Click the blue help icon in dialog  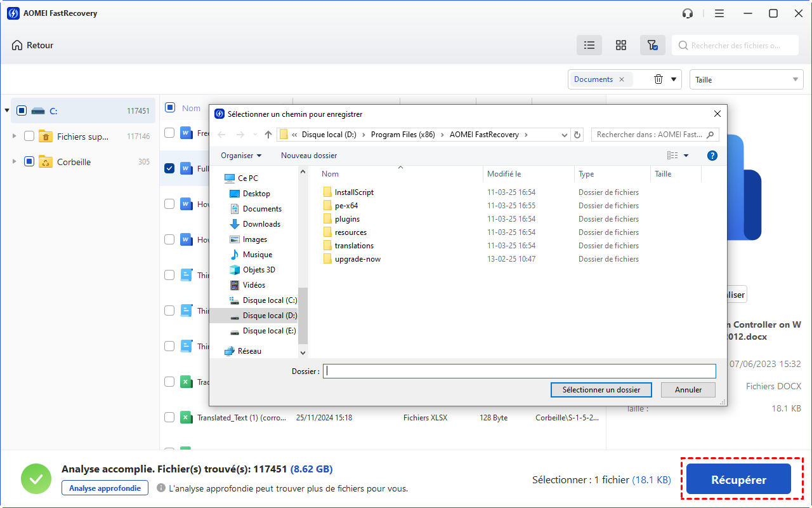click(x=712, y=156)
